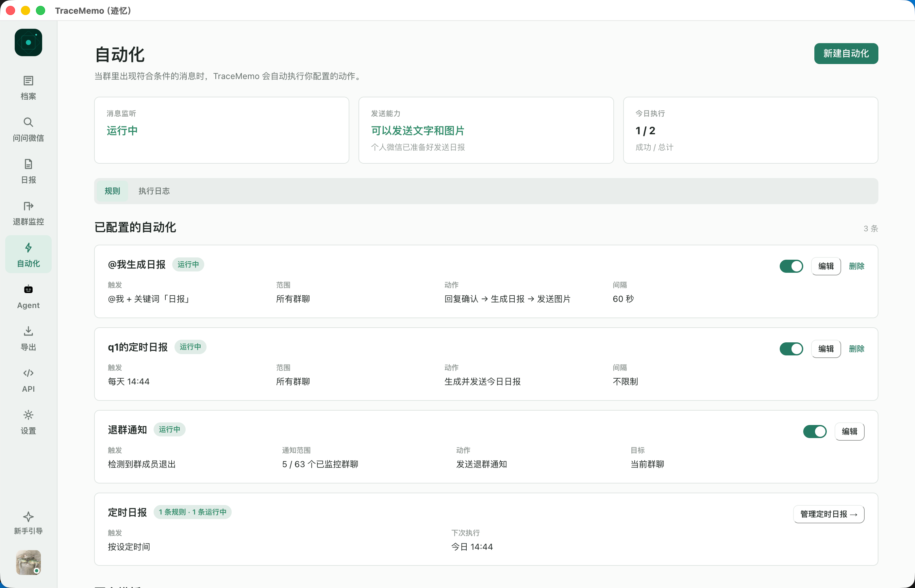Edit the q1的定时日报 rule
Image resolution: width=915 pixels, height=588 pixels.
point(826,349)
